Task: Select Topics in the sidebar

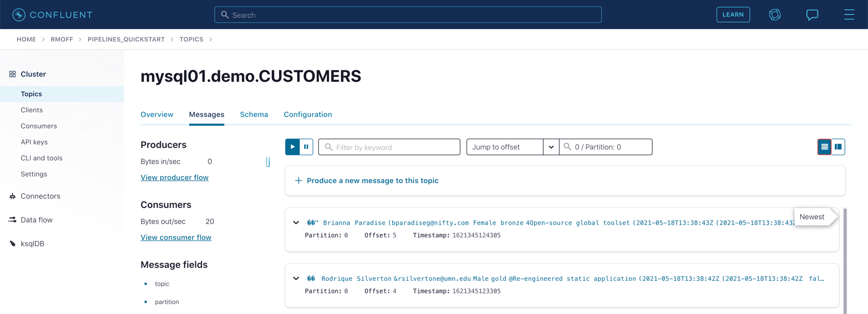Action: (62, 94)
